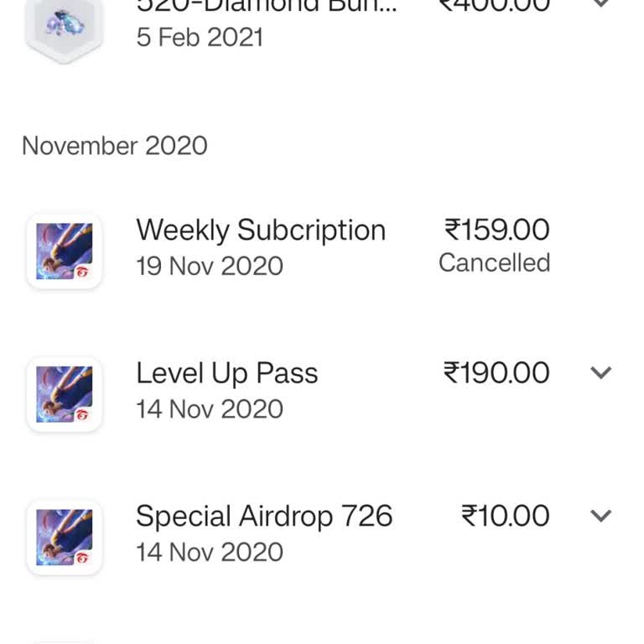644x644 pixels.
Task: Tap the Level Up Pass 14 Nov date
Action: 210,409
